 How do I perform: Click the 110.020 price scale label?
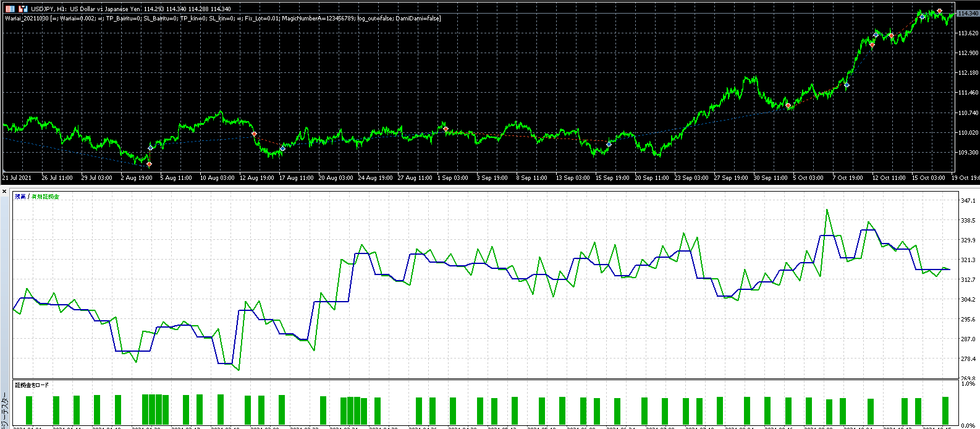click(968, 133)
